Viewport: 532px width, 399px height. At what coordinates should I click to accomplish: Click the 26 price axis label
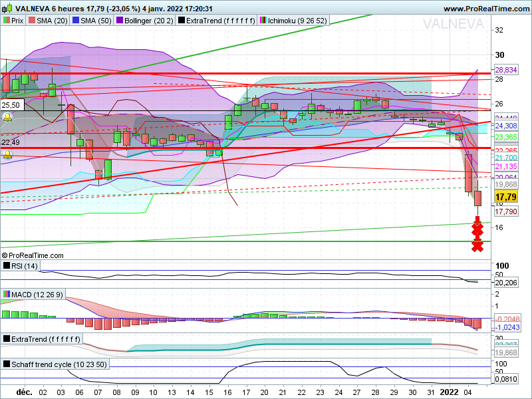coord(499,104)
